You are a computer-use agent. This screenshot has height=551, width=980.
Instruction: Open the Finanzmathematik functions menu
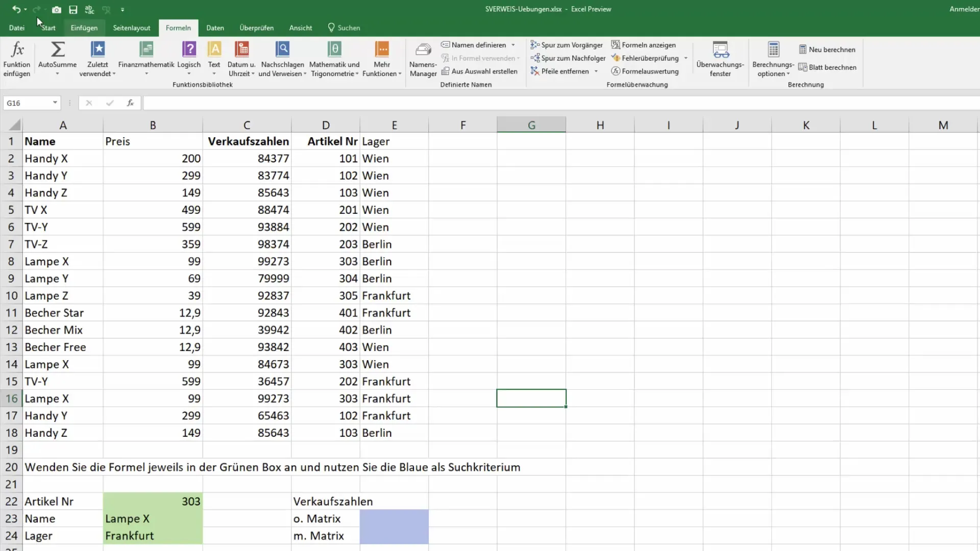click(x=146, y=59)
